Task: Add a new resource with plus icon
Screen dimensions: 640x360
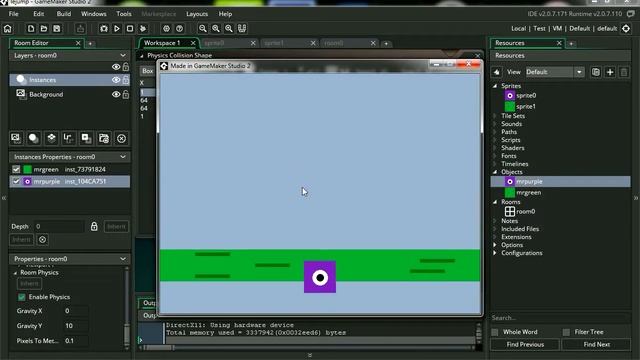Action: pos(610,72)
